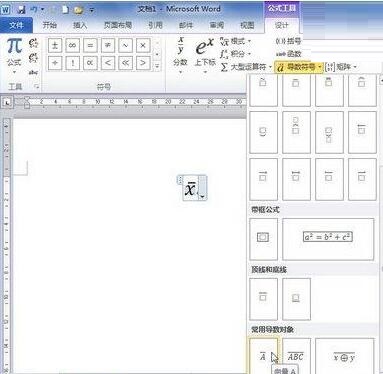383x374 pixels.
Task: Switch to the 引用 ribbon tab
Action: (x=155, y=25)
